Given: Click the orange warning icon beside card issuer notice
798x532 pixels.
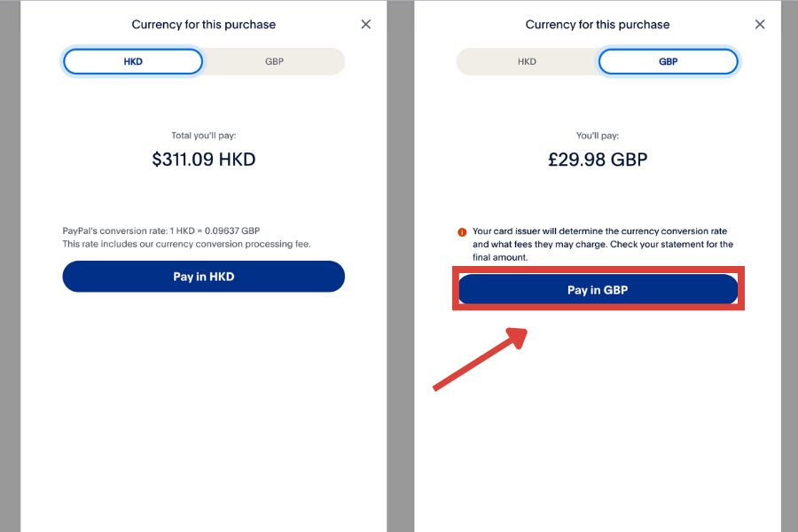Looking at the screenshot, I should (x=462, y=232).
